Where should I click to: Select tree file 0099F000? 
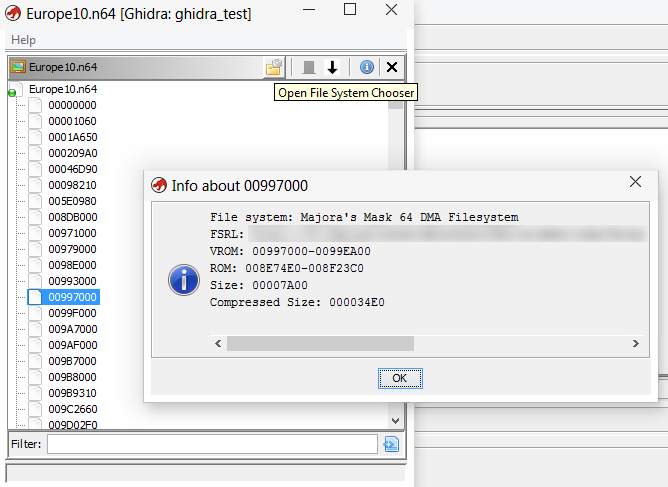point(72,313)
